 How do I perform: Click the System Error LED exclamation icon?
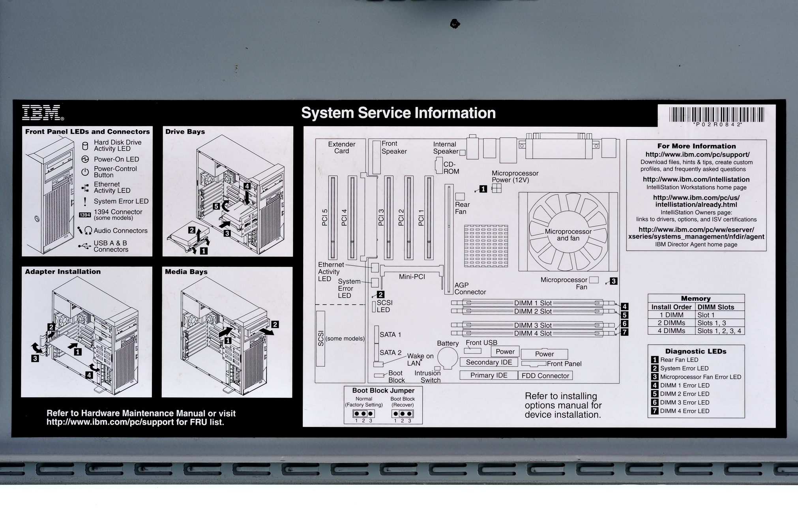pos(85,201)
